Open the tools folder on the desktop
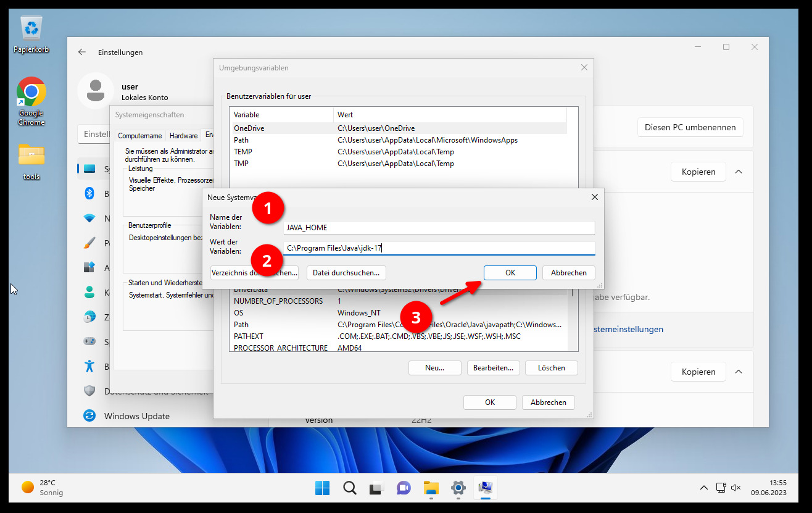Screen dimensions: 812x513 tap(31, 162)
